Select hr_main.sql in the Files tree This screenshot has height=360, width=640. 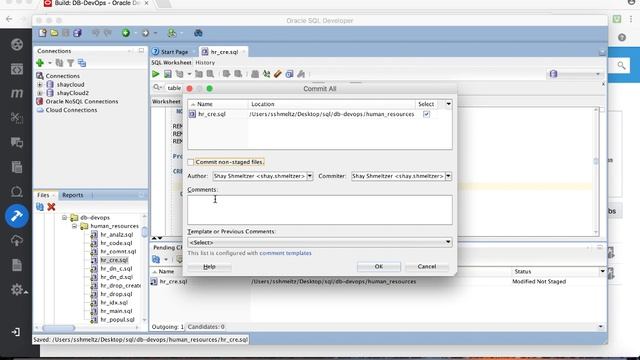(116, 311)
